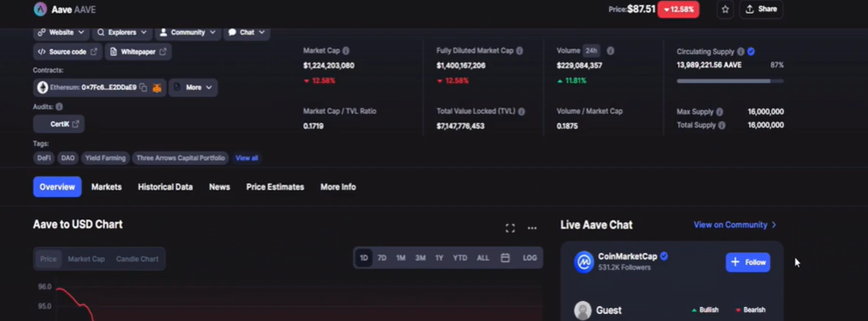Copy the Ethereum contract address
Screen dimensions: 868x321
pos(143,87)
